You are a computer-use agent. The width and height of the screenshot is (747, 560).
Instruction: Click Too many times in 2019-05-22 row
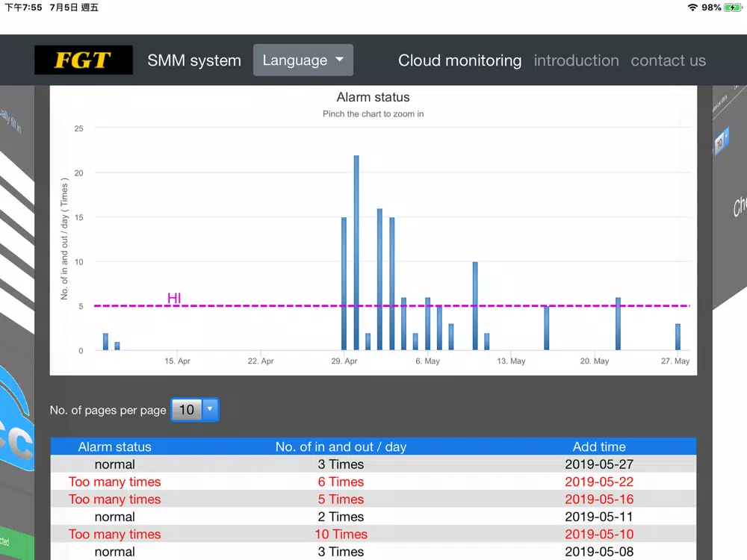(114, 482)
